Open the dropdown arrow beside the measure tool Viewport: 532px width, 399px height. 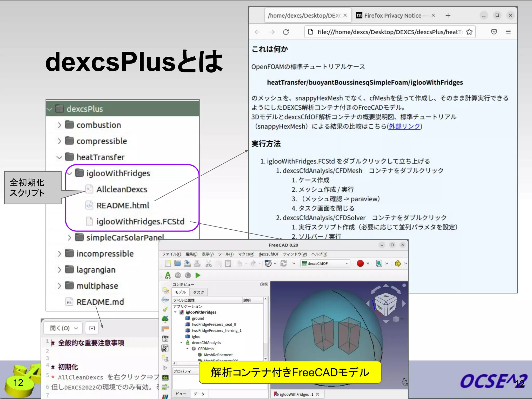point(275,264)
